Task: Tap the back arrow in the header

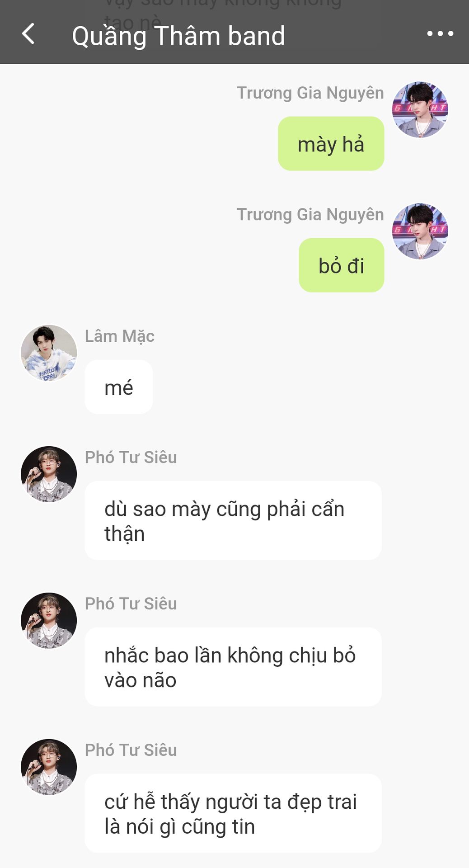Action: tap(28, 34)
